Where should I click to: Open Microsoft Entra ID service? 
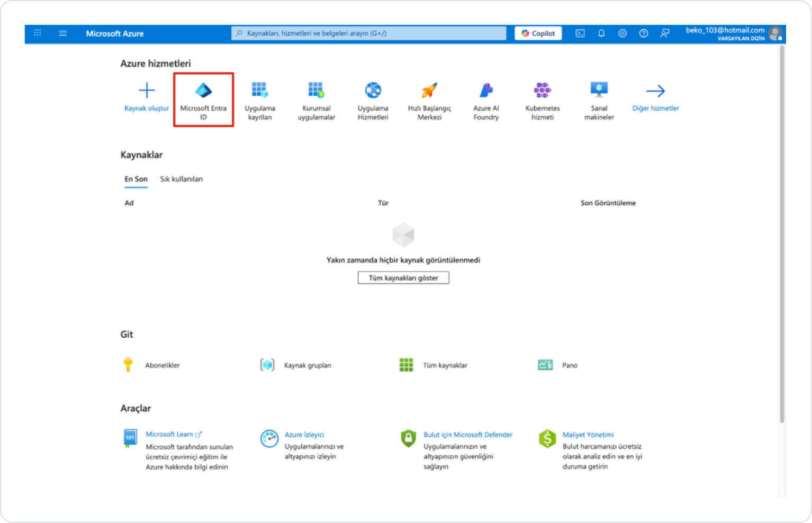tap(203, 100)
